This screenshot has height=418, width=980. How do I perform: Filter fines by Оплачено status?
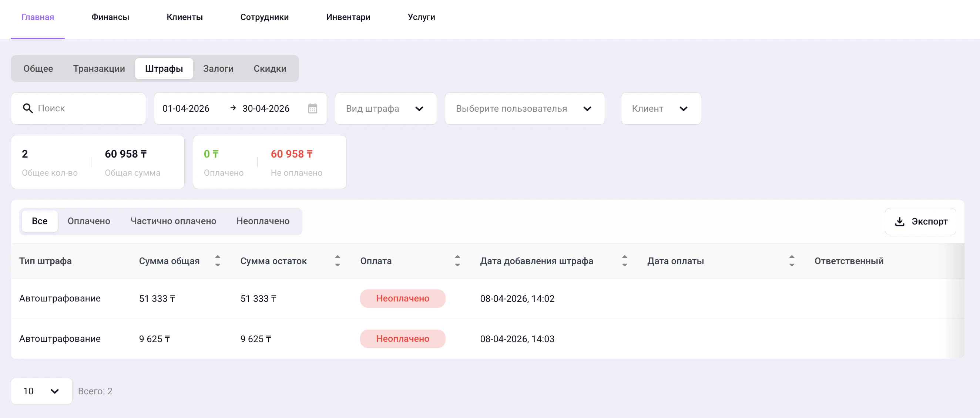point(89,221)
